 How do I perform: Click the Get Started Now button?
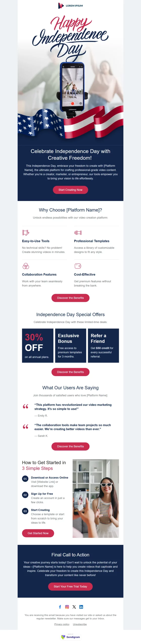38,533
